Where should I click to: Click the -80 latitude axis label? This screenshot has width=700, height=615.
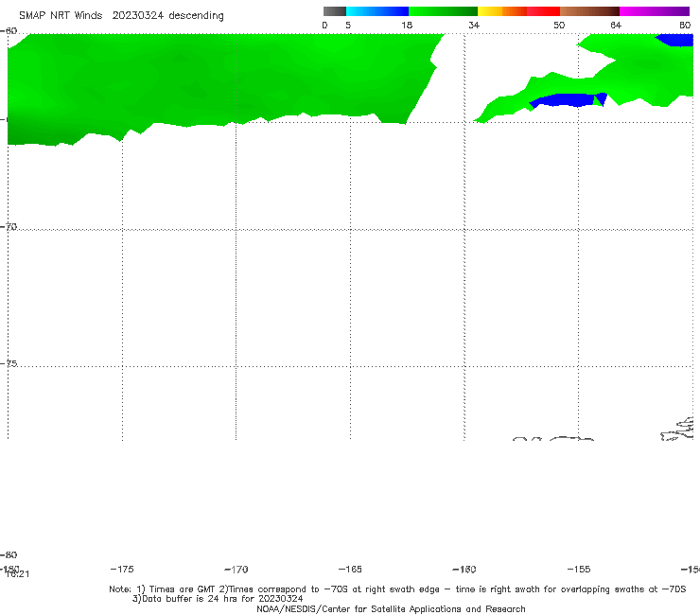(x=9, y=555)
